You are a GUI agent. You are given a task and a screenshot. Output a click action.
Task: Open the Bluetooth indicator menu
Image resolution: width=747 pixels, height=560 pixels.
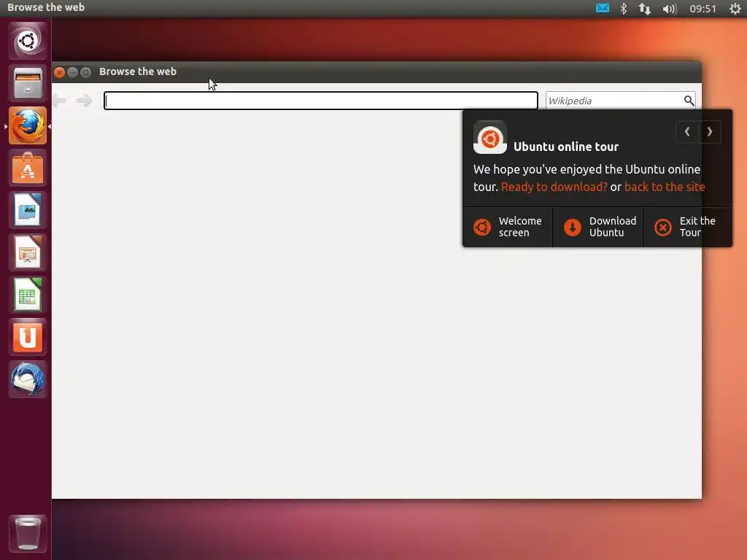click(x=624, y=9)
